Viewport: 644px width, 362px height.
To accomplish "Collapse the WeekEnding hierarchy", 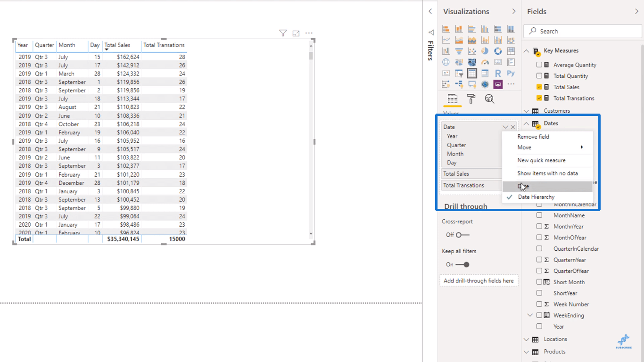I will (x=530, y=315).
